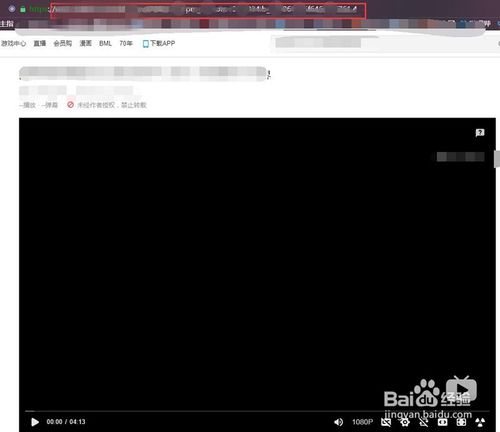The width and height of the screenshot is (500, 432).
Task: Click the video progress bar
Action: [x=257, y=411]
